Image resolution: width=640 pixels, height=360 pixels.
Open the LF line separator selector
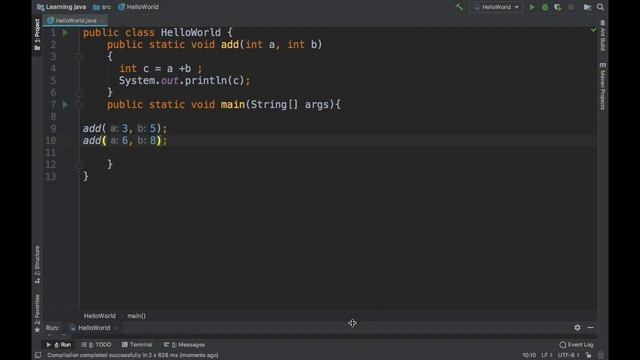click(547, 355)
